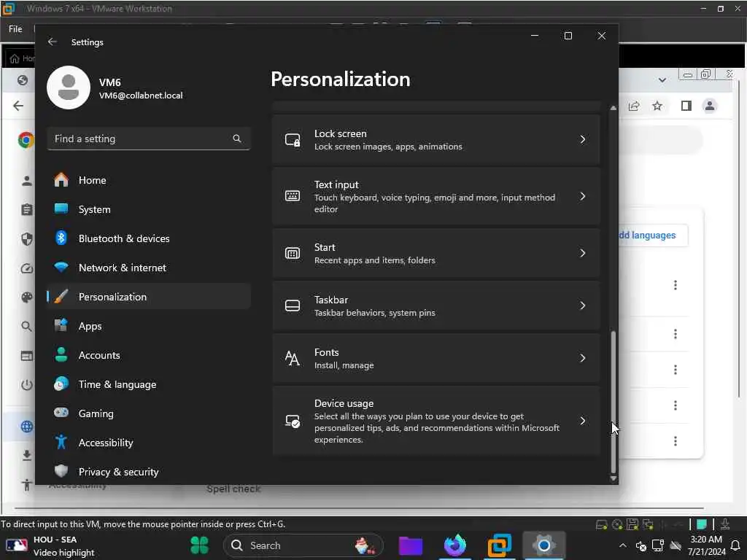Open the VMware File menu

pyautogui.click(x=15, y=29)
